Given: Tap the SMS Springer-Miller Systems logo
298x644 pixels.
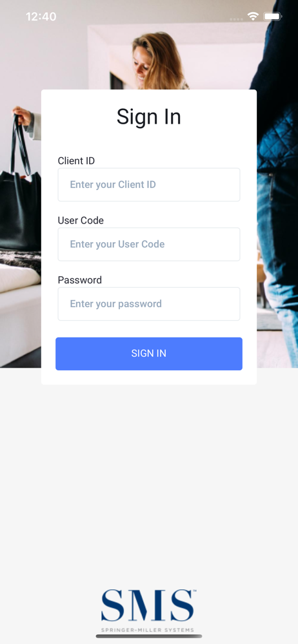Looking at the screenshot, I should click(x=148, y=611).
